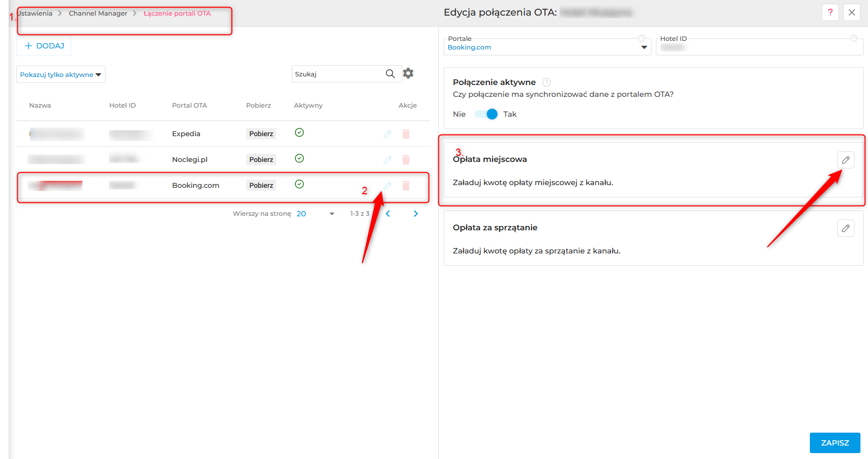Go to Channel Manager breadcrumb
This screenshot has width=868, height=459.
98,13
